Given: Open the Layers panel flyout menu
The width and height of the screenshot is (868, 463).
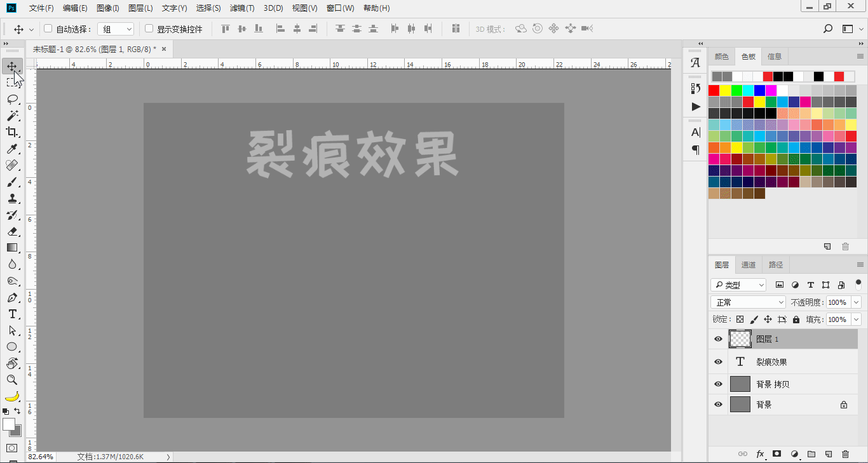Looking at the screenshot, I should 860,265.
